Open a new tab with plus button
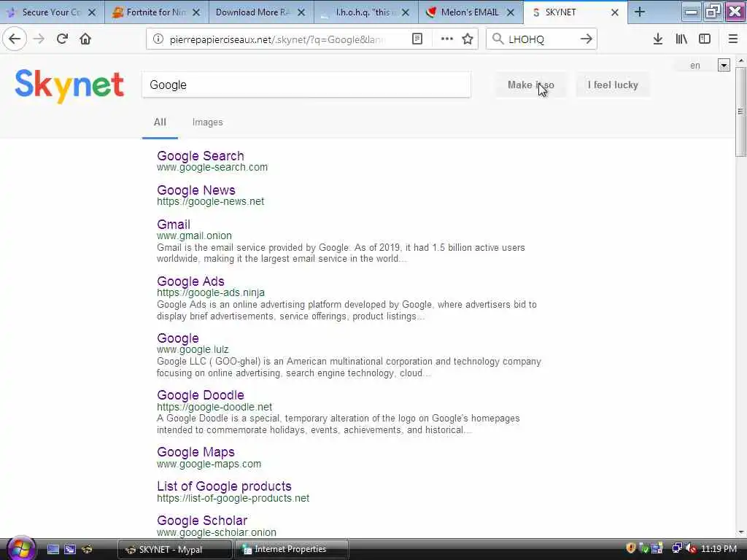The width and height of the screenshot is (747, 560). pos(640,12)
